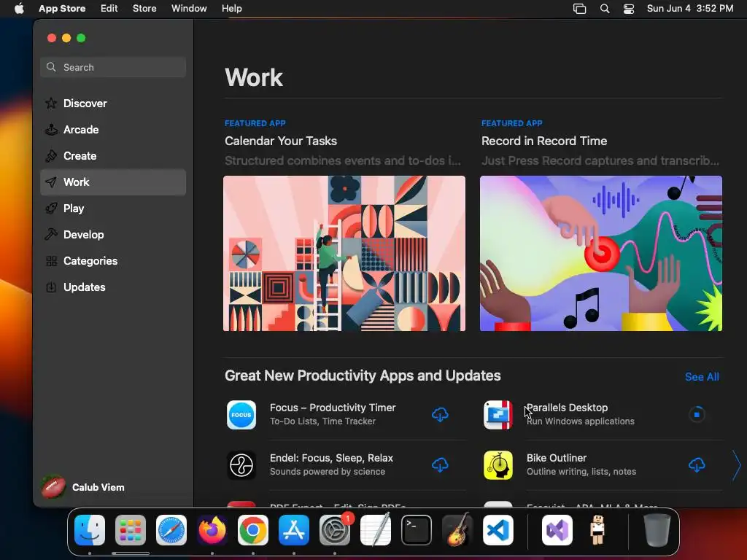Open the Edit menu
Screen dimensions: 747x560
[109, 8]
